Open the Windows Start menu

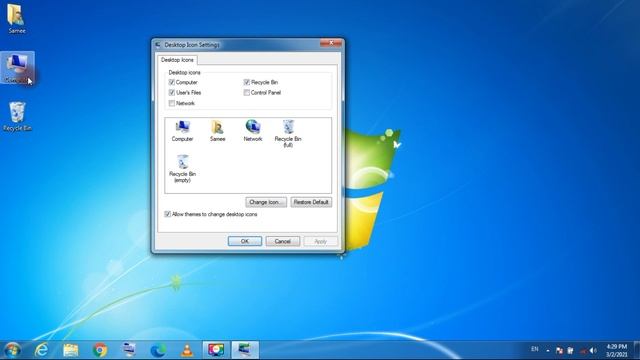point(11,350)
